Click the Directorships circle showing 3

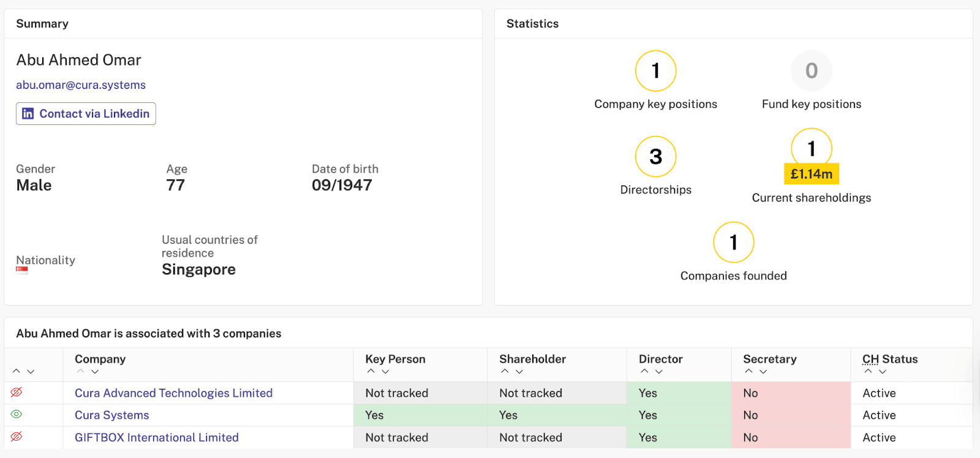coord(655,157)
